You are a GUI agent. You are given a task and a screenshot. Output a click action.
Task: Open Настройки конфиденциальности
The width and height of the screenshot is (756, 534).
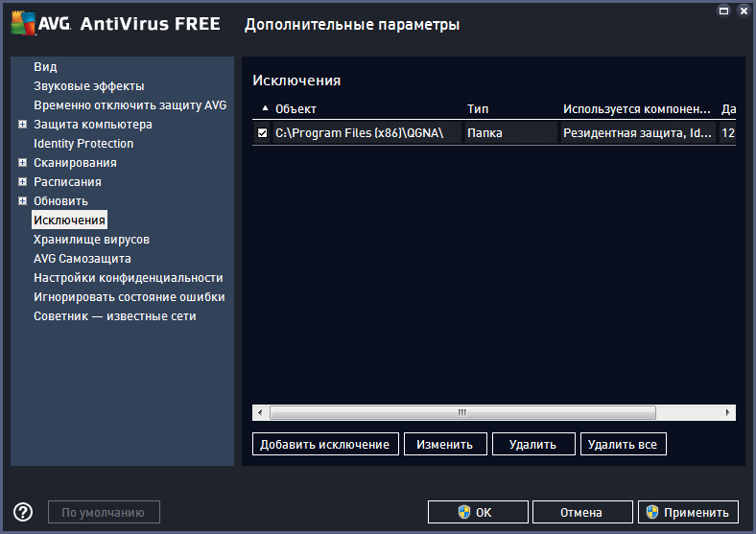tap(129, 278)
